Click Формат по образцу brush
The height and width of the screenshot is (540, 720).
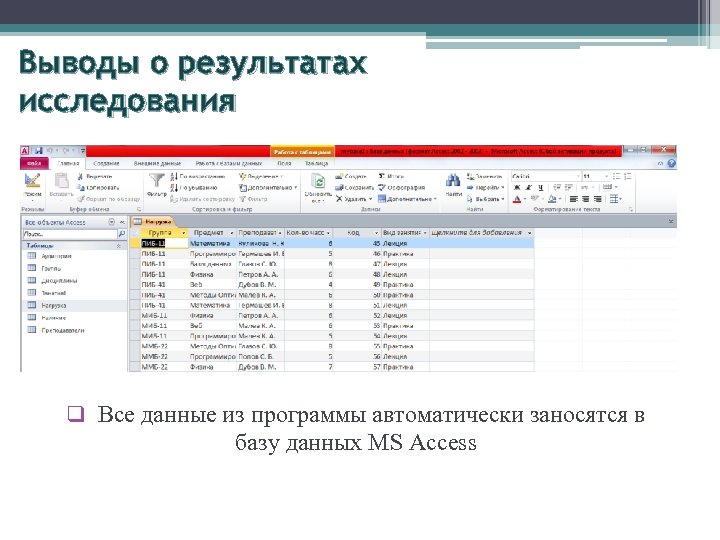click(x=108, y=199)
